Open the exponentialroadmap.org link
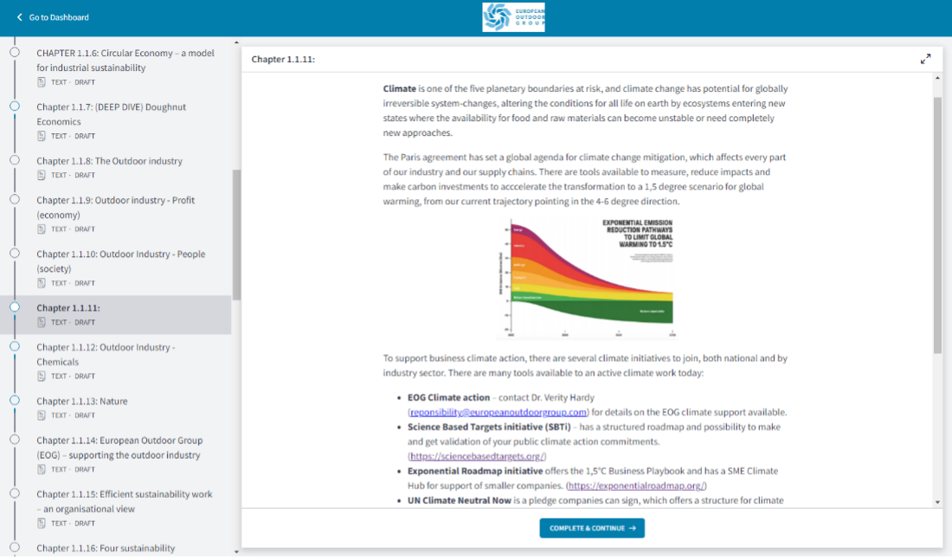Image resolution: width=952 pixels, height=560 pixels. click(x=636, y=486)
